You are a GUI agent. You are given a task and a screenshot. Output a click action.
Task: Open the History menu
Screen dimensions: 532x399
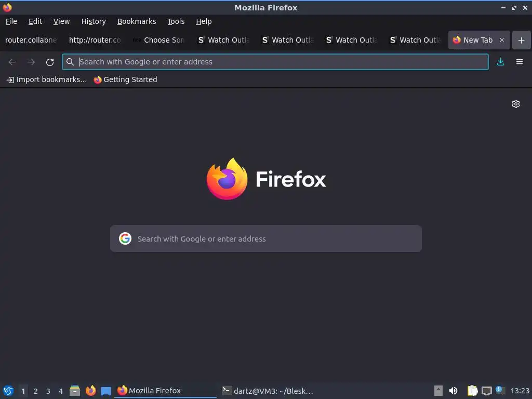pyautogui.click(x=94, y=21)
